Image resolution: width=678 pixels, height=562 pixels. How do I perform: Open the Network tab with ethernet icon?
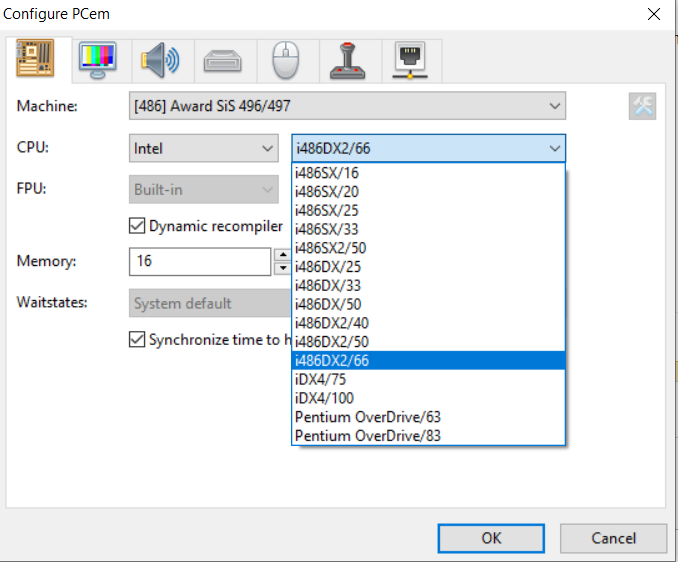pyautogui.click(x=410, y=60)
